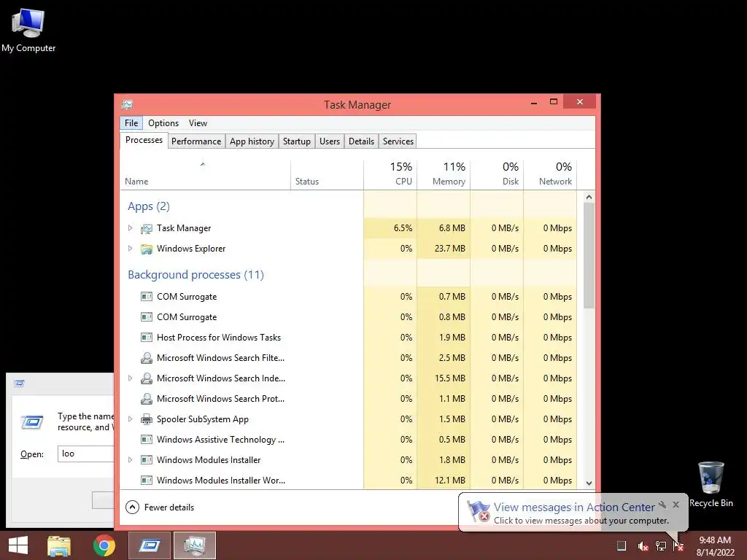
Task: Sort processes by Status column
Action: click(x=328, y=175)
